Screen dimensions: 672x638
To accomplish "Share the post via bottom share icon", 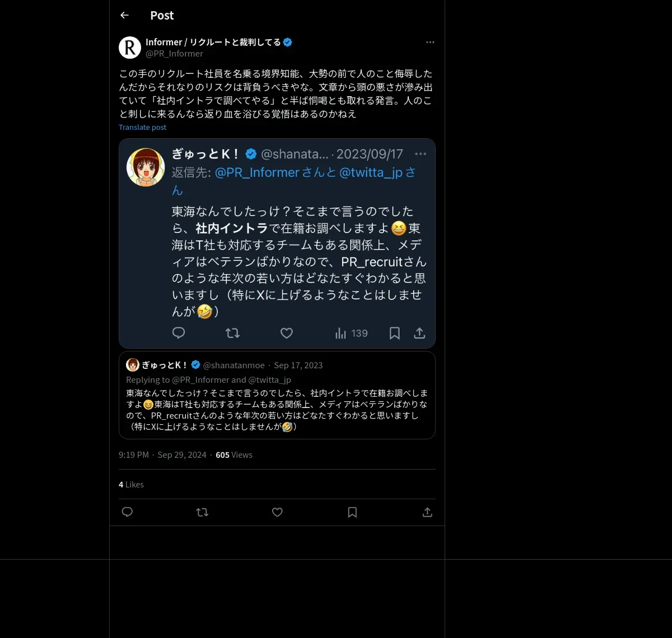I will [x=427, y=512].
